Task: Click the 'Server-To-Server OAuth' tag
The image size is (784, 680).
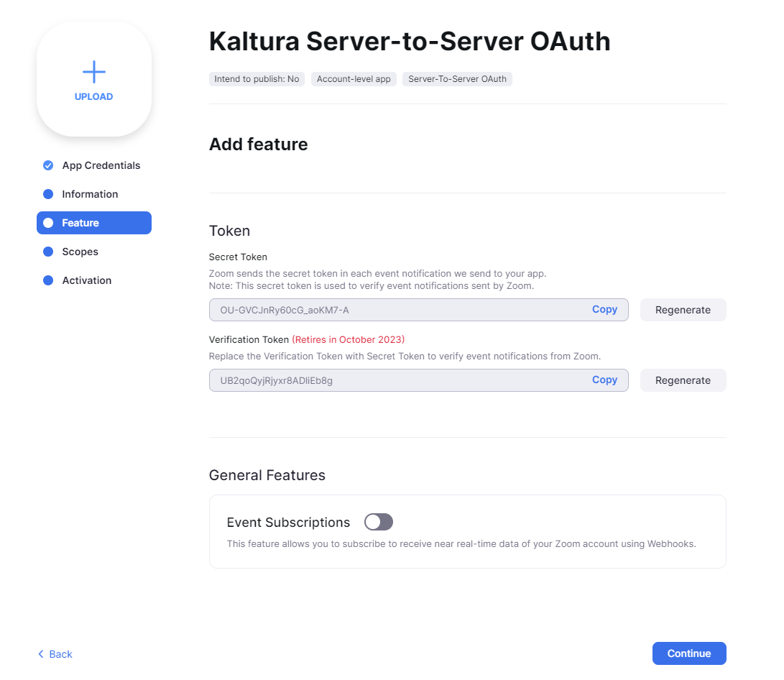Action: point(457,79)
